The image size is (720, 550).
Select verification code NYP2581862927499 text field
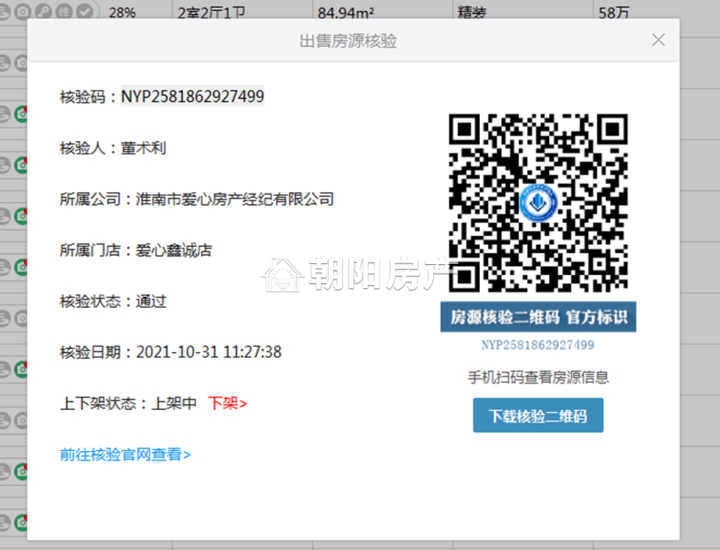pyautogui.click(x=192, y=96)
